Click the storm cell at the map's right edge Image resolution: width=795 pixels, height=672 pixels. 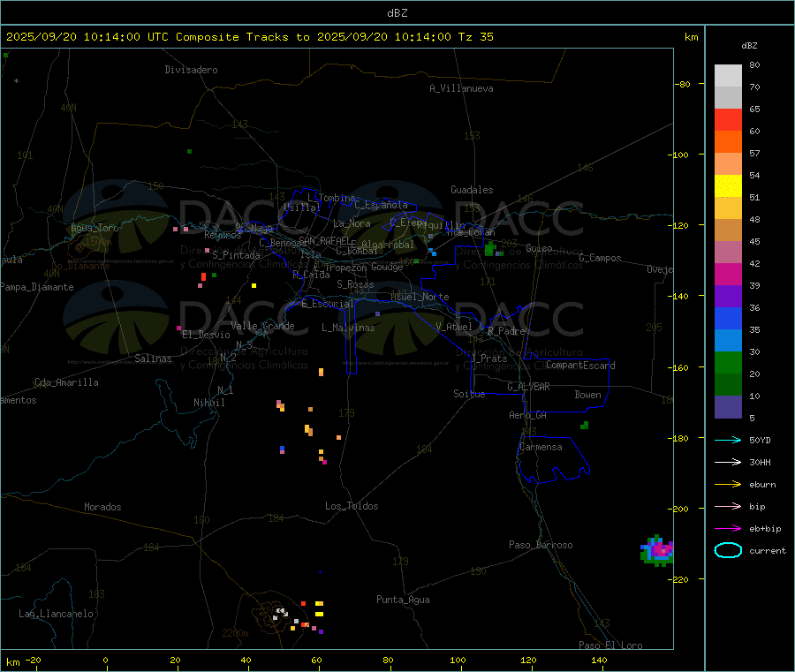click(657, 550)
